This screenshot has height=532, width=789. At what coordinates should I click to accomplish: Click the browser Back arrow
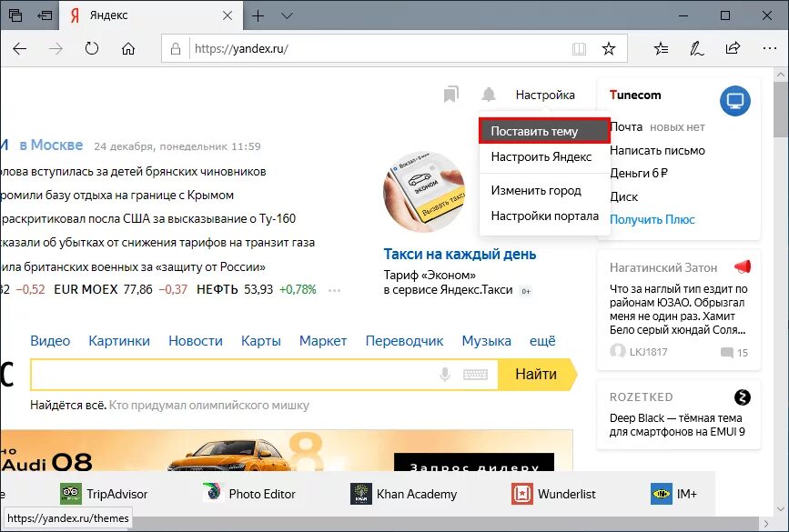click(x=20, y=49)
